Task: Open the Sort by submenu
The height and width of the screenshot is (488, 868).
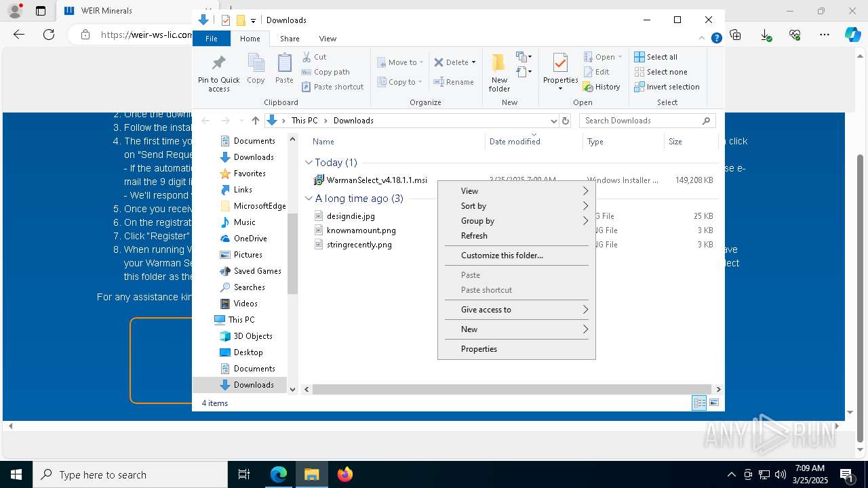Action: (x=517, y=206)
